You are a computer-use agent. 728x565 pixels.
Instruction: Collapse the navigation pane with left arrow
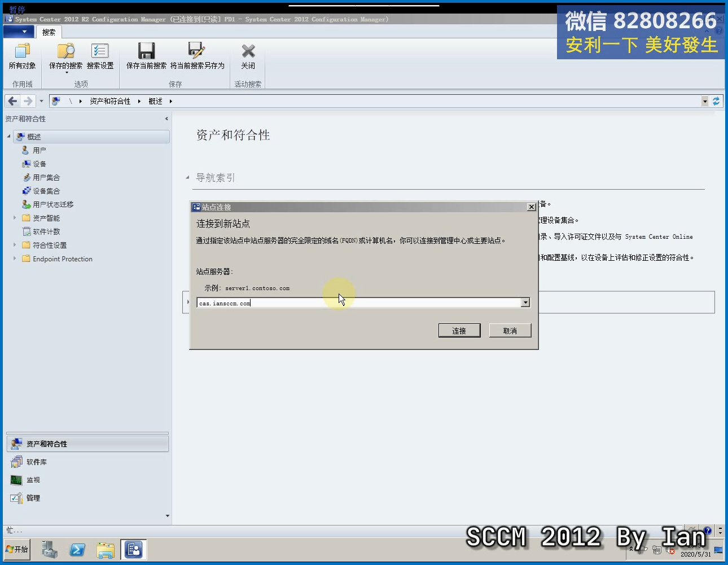tap(166, 119)
